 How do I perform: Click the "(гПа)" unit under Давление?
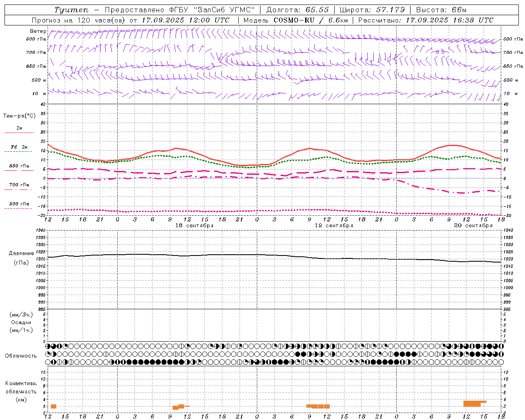pos(21,263)
